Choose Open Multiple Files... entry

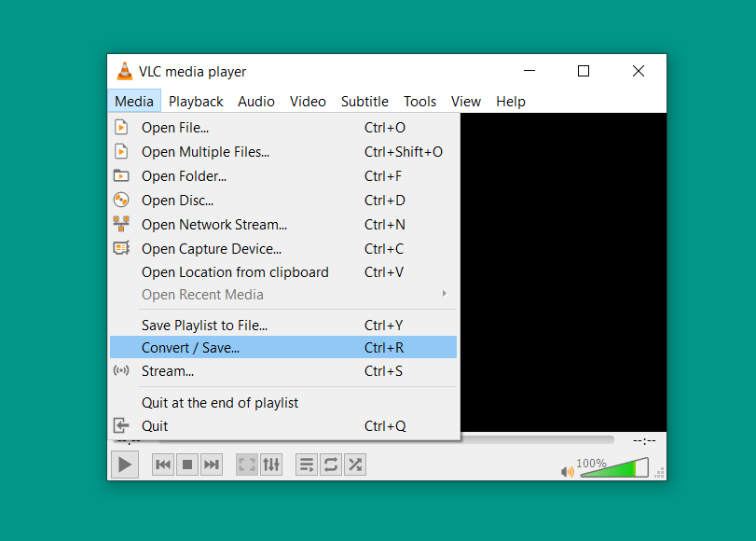(x=283, y=151)
